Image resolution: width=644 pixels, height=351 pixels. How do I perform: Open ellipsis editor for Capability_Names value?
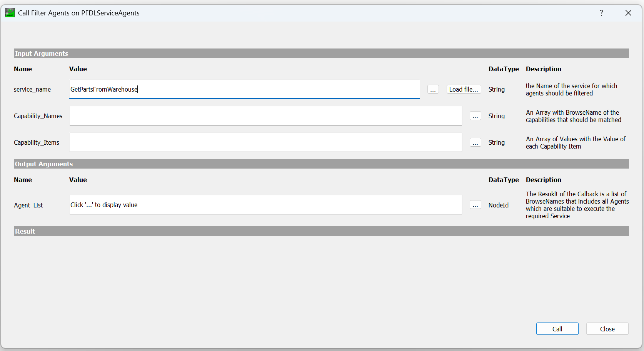click(x=475, y=116)
